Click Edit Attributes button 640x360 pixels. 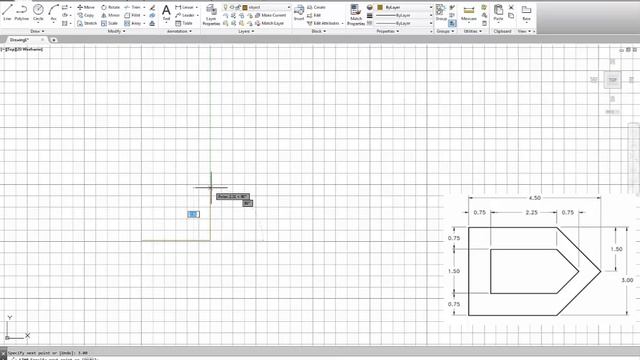coord(325,23)
